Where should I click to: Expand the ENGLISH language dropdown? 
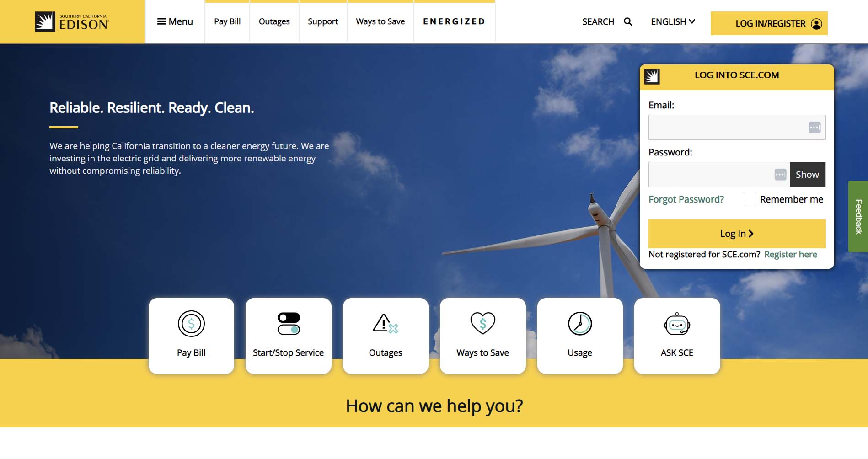[x=673, y=21]
